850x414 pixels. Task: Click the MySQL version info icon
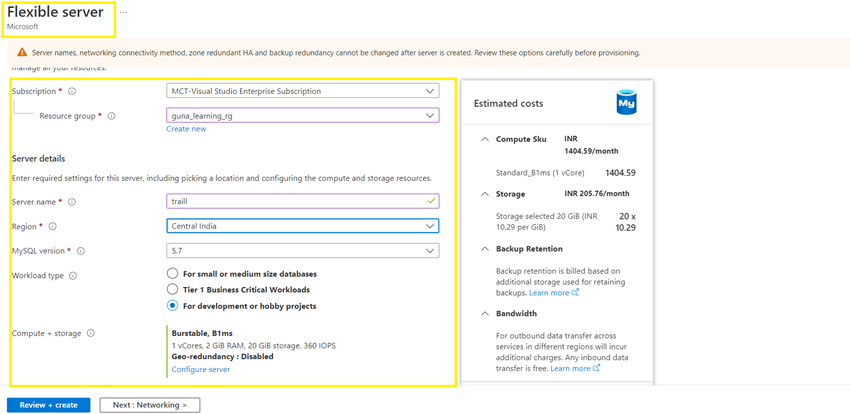pyautogui.click(x=81, y=251)
